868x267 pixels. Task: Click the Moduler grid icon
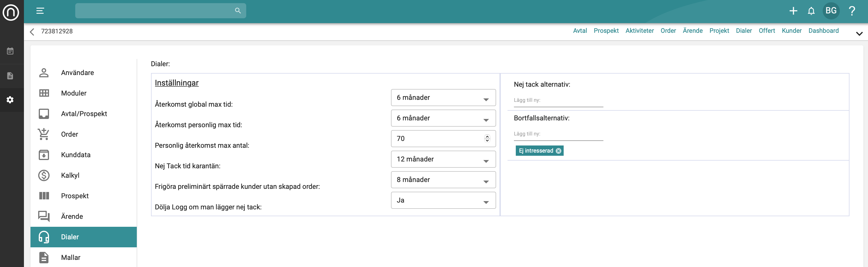point(44,93)
